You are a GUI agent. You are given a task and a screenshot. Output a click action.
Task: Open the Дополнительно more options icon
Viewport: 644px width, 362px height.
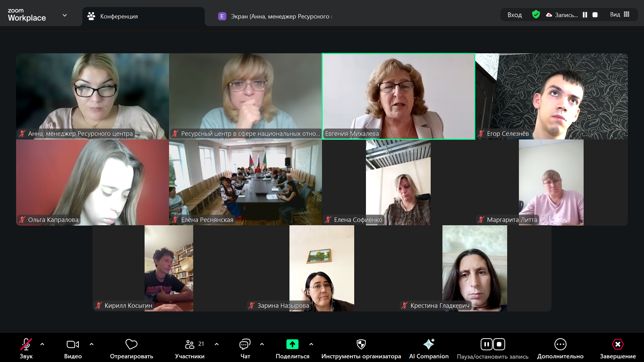560,344
